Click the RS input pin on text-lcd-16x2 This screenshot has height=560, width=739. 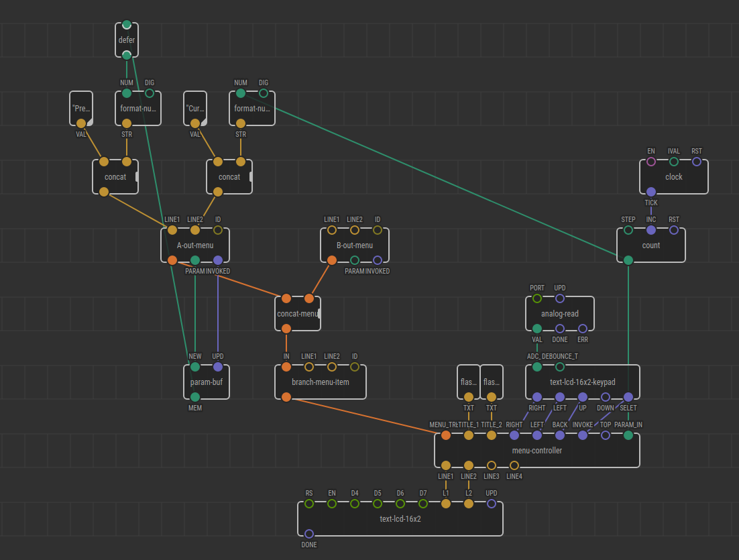309,504
